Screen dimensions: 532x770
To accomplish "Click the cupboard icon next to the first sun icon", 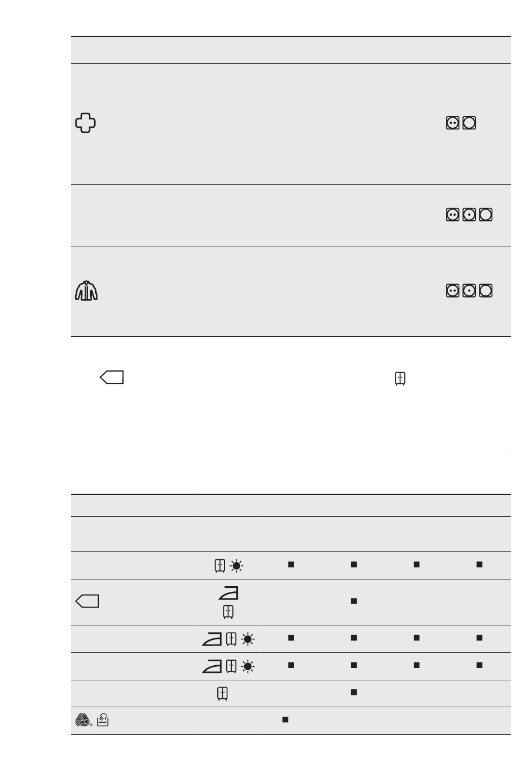I will (220, 565).
